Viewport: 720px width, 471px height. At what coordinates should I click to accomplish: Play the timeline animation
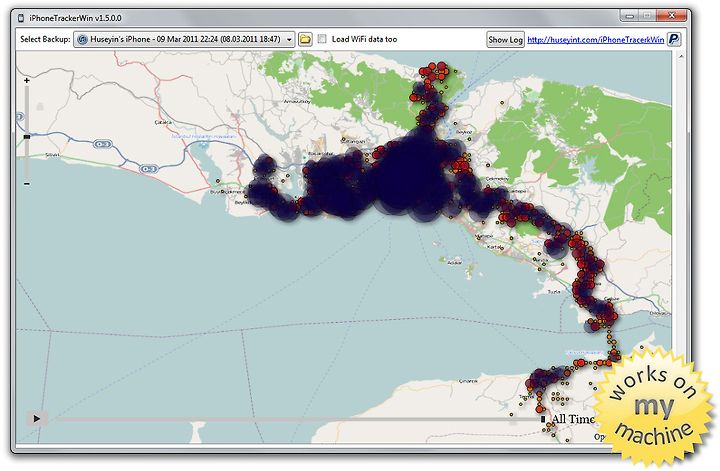pyautogui.click(x=37, y=418)
